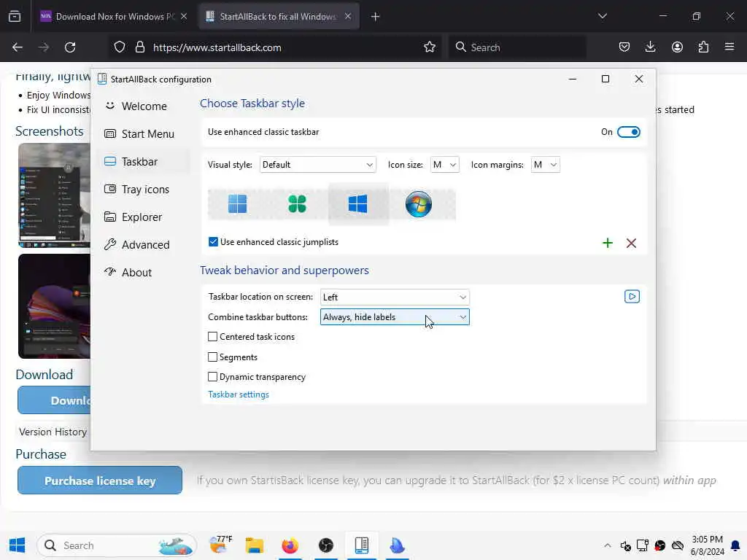Close the StartAllBack browser tab
Image resolution: width=747 pixels, height=560 pixels.
tap(348, 17)
